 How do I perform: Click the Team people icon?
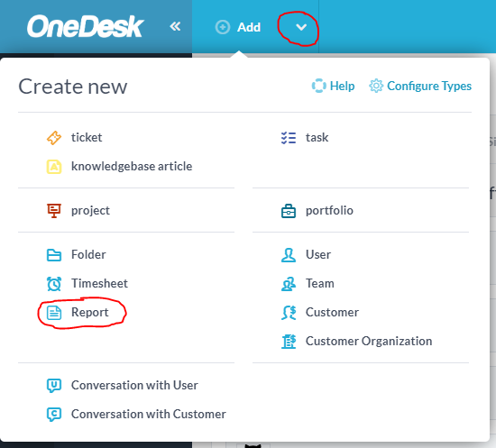[289, 284]
